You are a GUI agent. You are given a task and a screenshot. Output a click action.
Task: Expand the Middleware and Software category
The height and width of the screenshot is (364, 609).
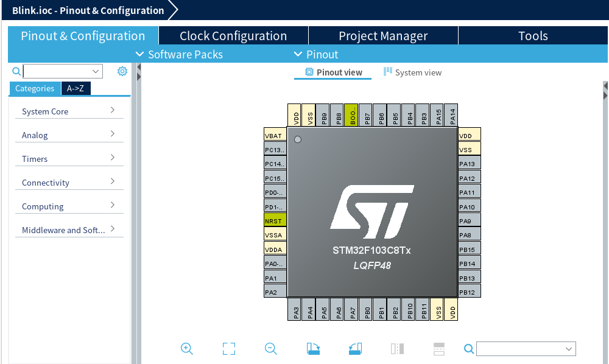pyautogui.click(x=69, y=229)
